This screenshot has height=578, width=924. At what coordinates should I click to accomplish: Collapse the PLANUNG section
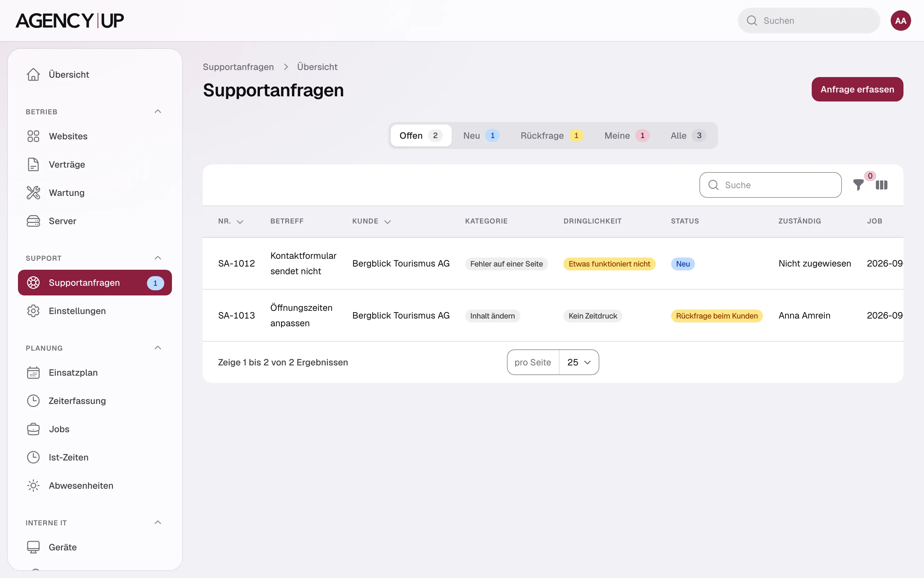(158, 347)
